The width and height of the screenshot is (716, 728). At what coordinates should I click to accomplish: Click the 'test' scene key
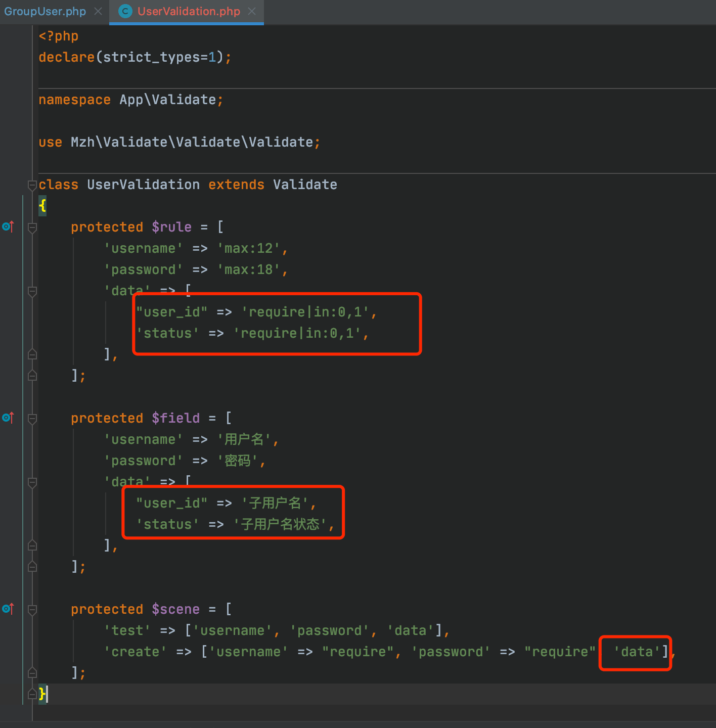pyautogui.click(x=127, y=630)
